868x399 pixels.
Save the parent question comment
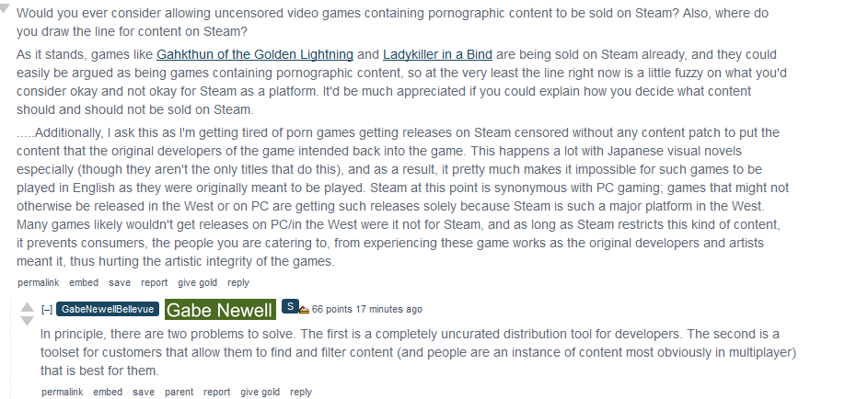(120, 282)
